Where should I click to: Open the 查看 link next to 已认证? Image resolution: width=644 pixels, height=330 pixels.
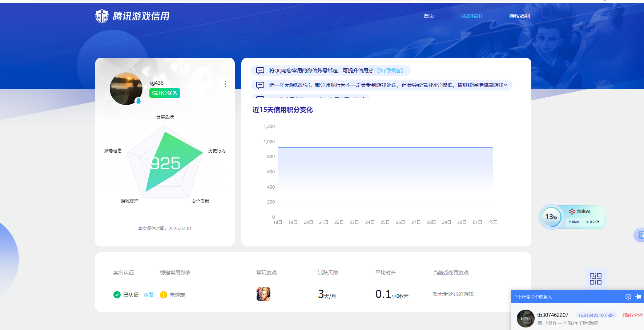click(x=149, y=295)
